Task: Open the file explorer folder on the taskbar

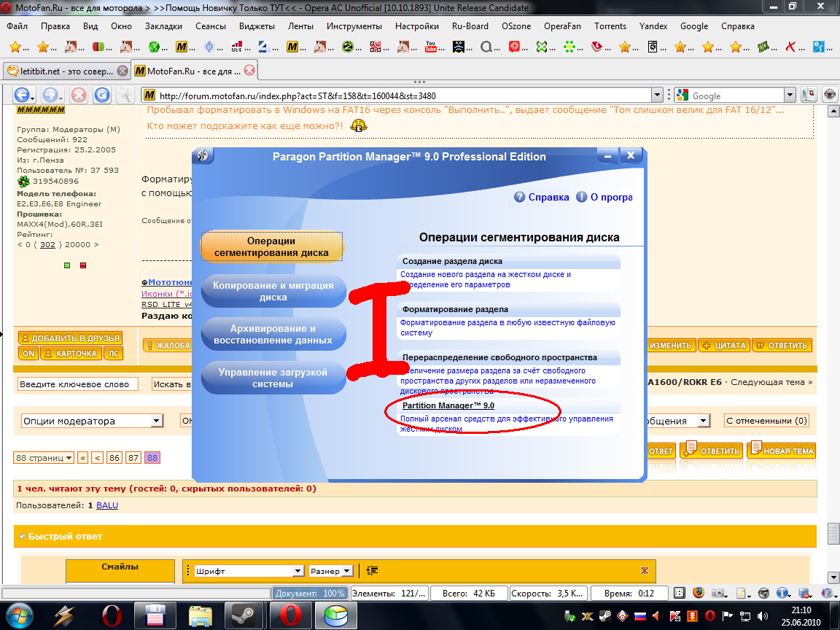Action: tap(201, 615)
